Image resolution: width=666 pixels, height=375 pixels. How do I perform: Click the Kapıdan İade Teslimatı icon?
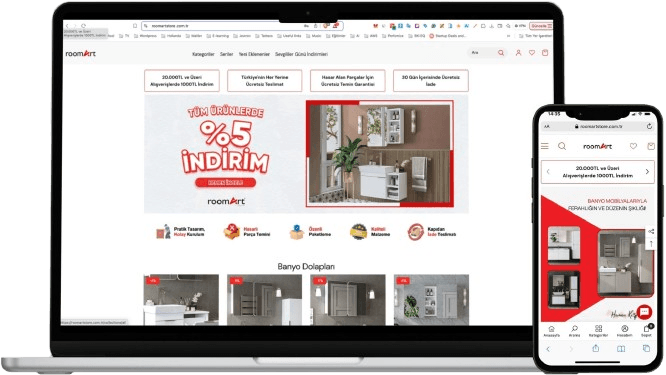coord(415,232)
